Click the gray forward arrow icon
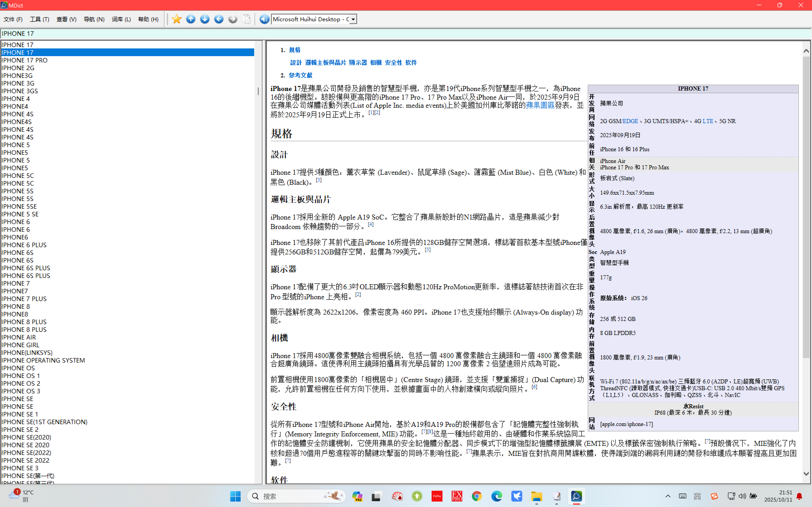This screenshot has width=812, height=507. (232, 19)
